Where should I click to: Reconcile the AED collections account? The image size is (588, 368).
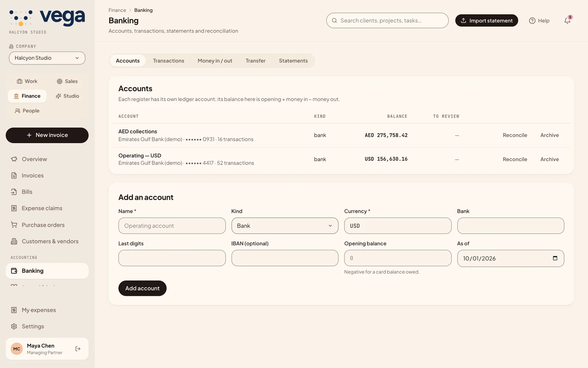[515, 135]
